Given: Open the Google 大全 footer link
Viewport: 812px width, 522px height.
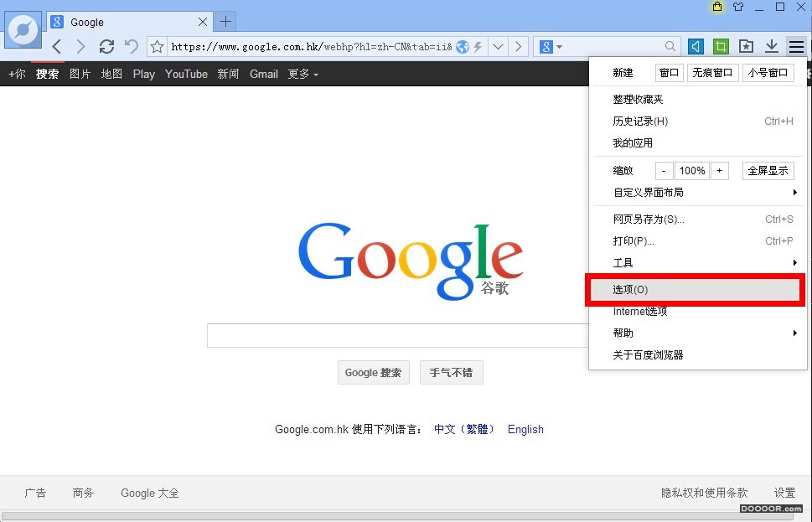Looking at the screenshot, I should click(150, 493).
